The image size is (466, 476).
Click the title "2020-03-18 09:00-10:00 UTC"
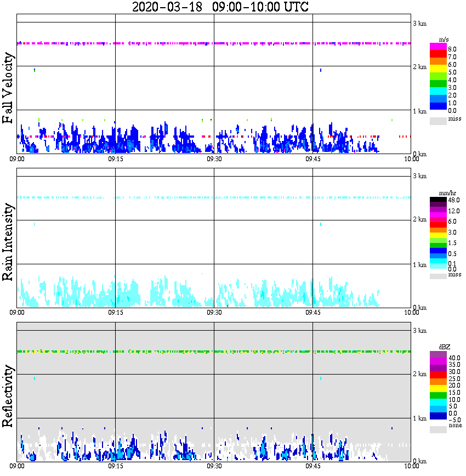(x=220, y=7)
